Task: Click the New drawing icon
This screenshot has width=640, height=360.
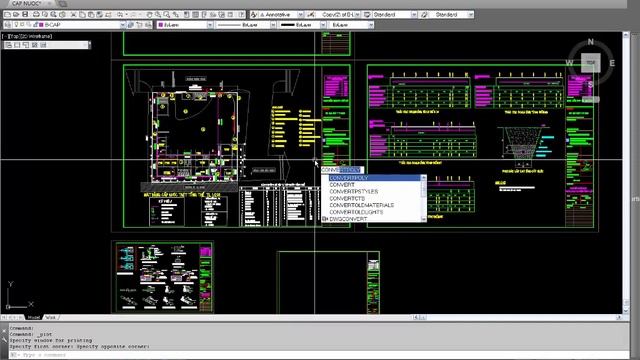Action: pos(7,14)
